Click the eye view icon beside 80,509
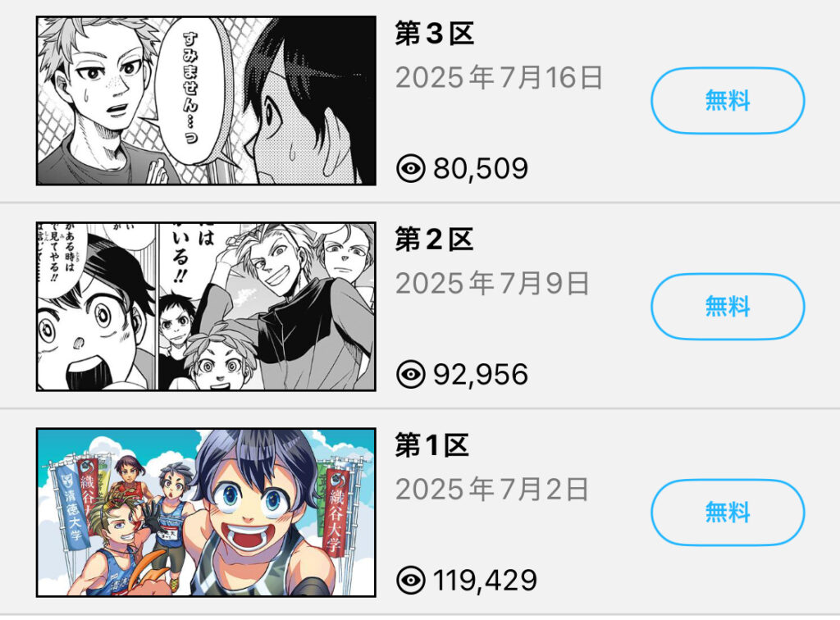The height and width of the screenshot is (620, 840). point(411,168)
